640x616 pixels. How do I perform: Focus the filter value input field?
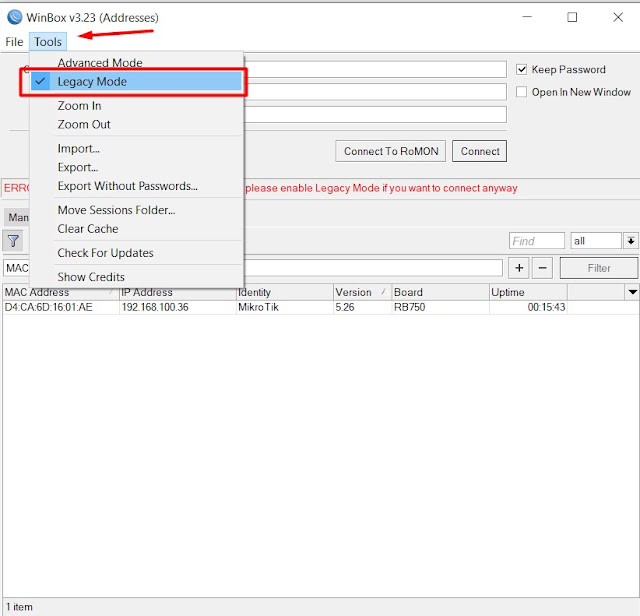click(x=373, y=268)
